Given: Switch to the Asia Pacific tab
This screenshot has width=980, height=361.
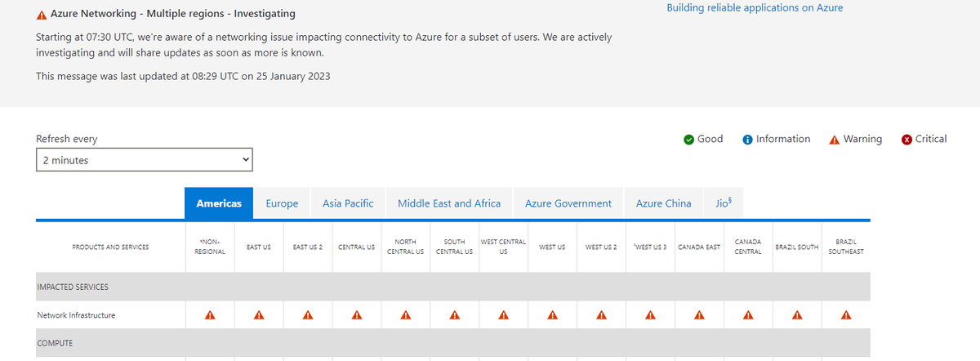Looking at the screenshot, I should coord(348,203).
